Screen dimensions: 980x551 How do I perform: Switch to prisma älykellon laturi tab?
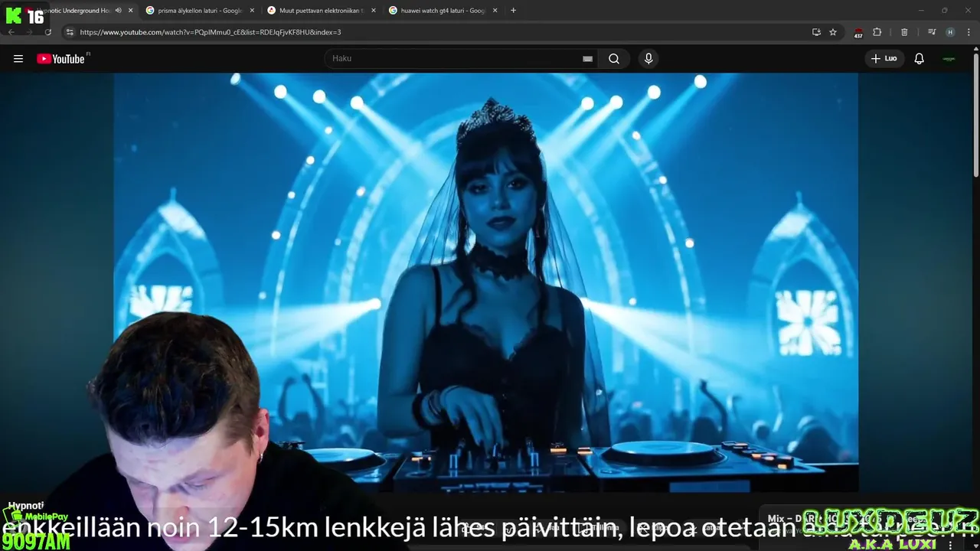tap(199, 11)
